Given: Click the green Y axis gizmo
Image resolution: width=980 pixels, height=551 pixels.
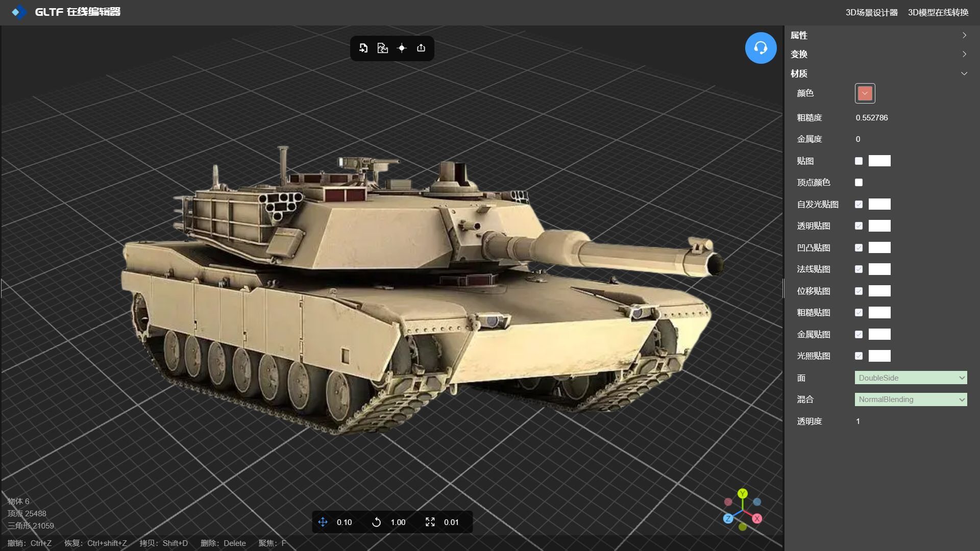Looking at the screenshot, I should [743, 493].
